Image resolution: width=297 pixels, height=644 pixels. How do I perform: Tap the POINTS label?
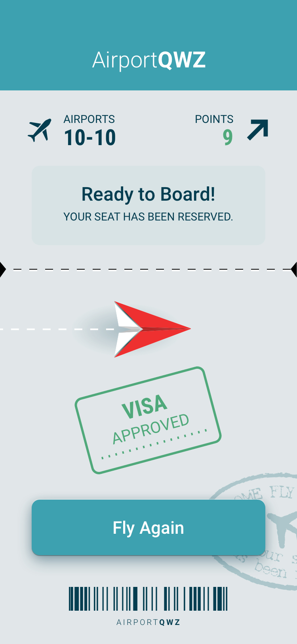(214, 119)
